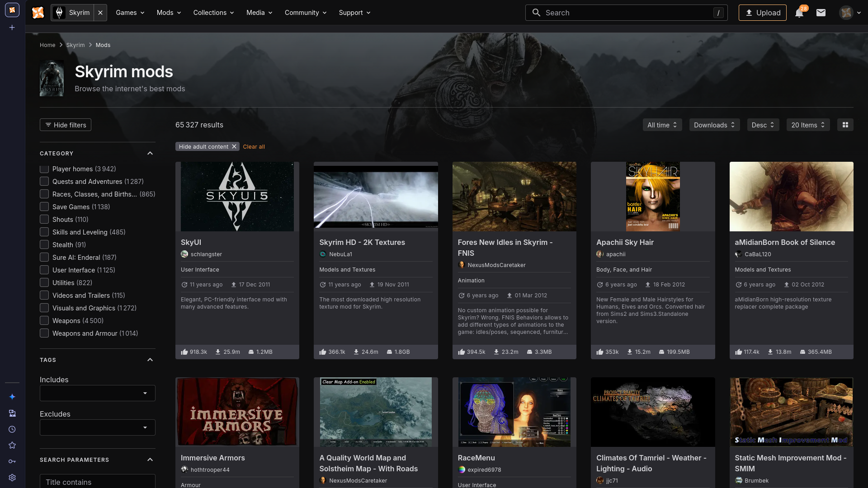Toggle the Stealth category checkbox
This screenshot has width=868, height=488.
(x=44, y=245)
